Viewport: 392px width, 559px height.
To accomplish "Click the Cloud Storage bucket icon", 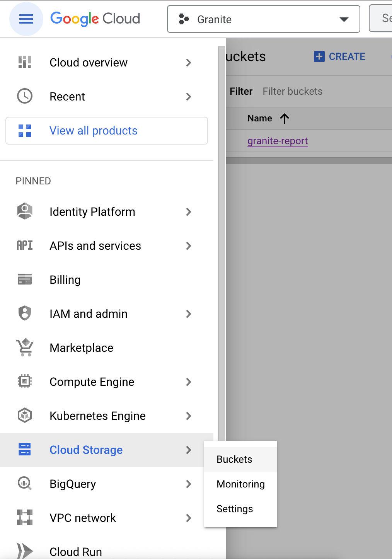I will (25, 449).
